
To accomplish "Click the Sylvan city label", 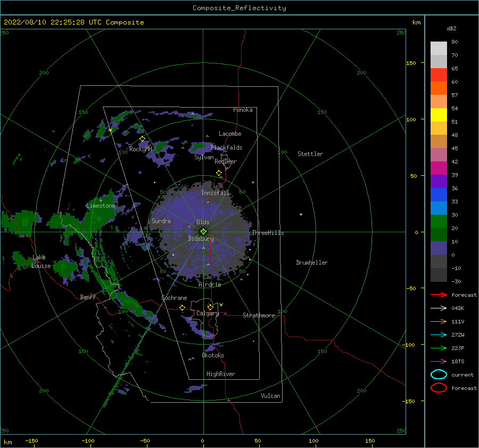I will point(204,157).
